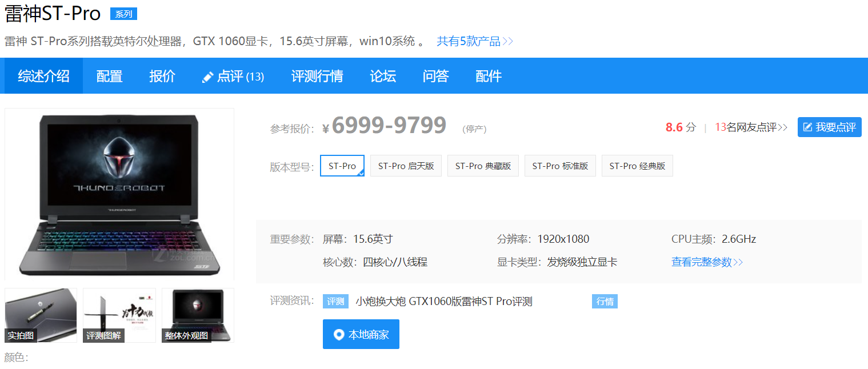Click the location pin icon in 本地商家
Screen dimensions: 868x369
click(x=339, y=335)
